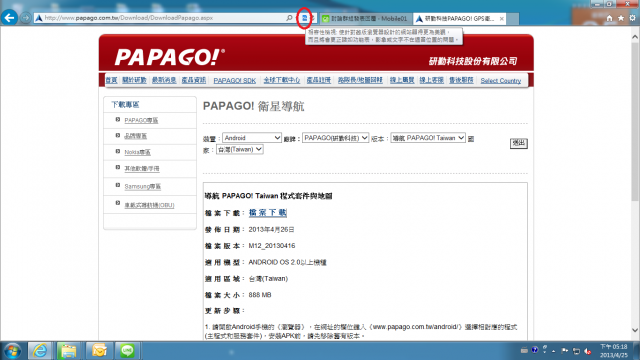Image resolution: width=640 pixels, height=360 pixels.
Task: Click the 檔案下載 download link
Action: [268, 213]
